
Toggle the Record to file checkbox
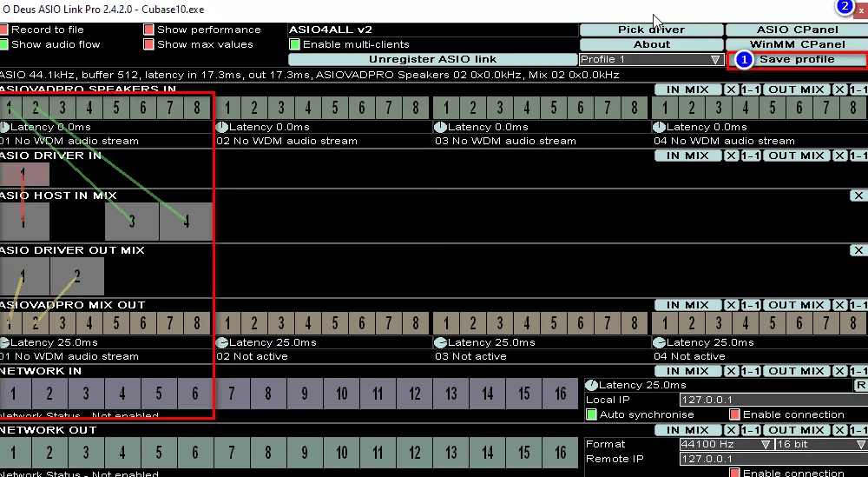pos(3,30)
